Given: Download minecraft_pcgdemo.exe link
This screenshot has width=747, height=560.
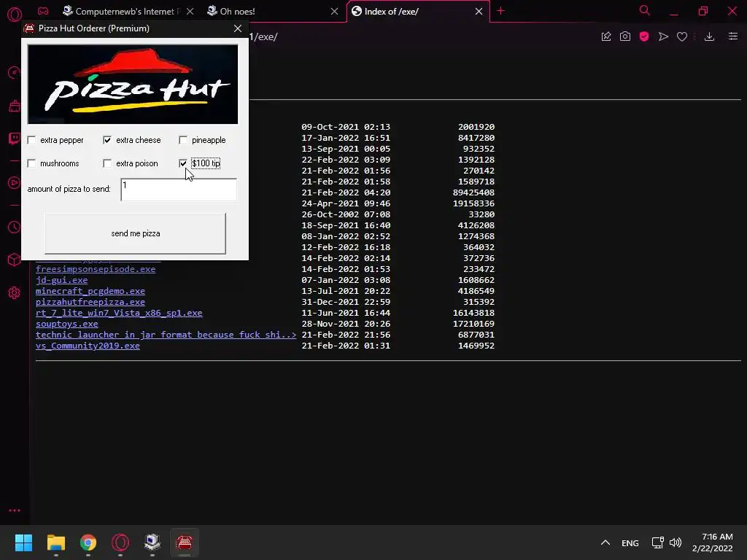Looking at the screenshot, I should (x=90, y=291).
